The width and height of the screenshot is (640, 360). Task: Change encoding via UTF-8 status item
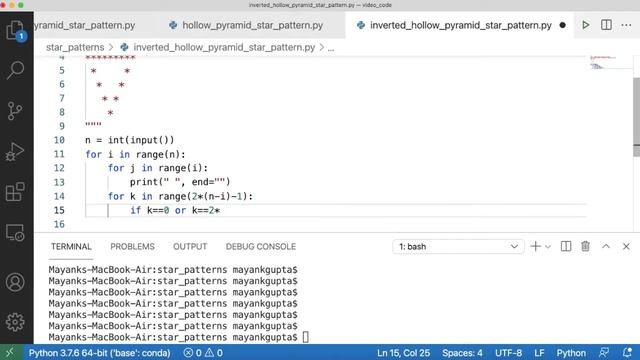tap(508, 353)
